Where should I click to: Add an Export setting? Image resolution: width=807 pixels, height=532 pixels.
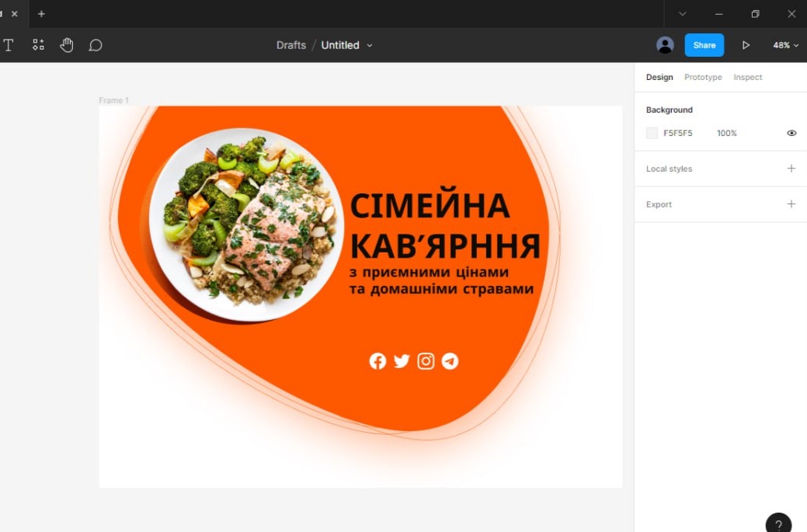(791, 204)
